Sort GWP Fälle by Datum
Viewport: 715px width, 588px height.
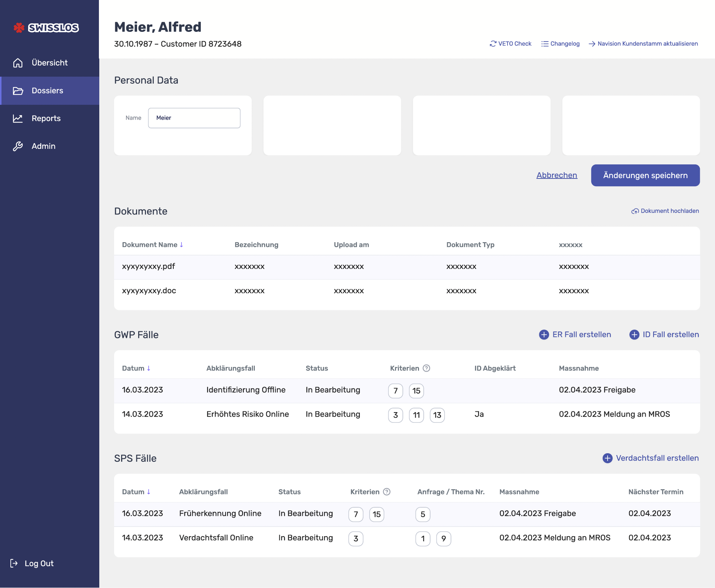click(149, 368)
